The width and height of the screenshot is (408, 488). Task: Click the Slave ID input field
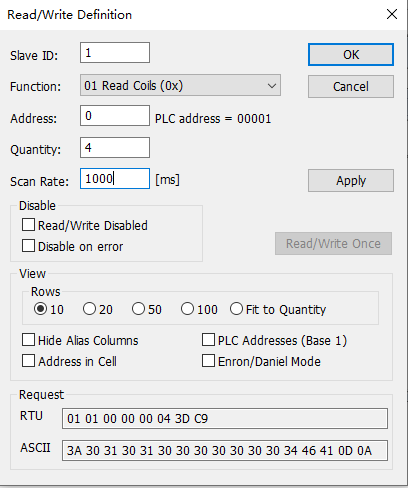(115, 52)
